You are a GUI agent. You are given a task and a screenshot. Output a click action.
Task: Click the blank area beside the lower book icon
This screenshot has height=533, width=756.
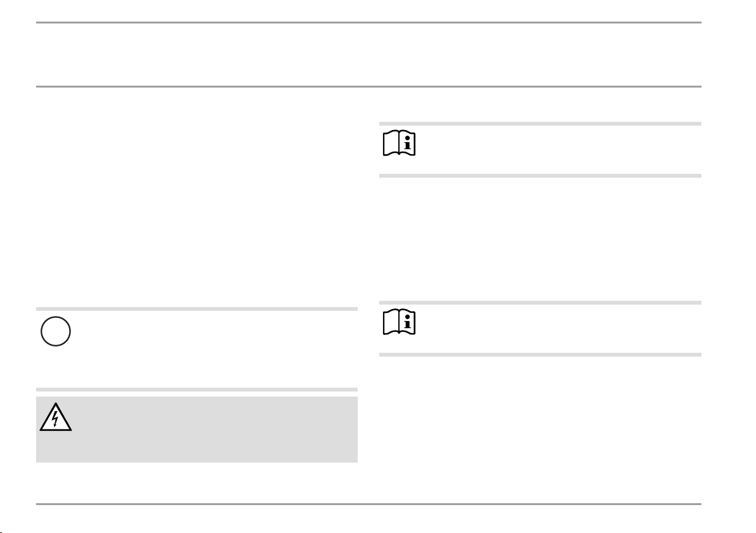(x=559, y=329)
